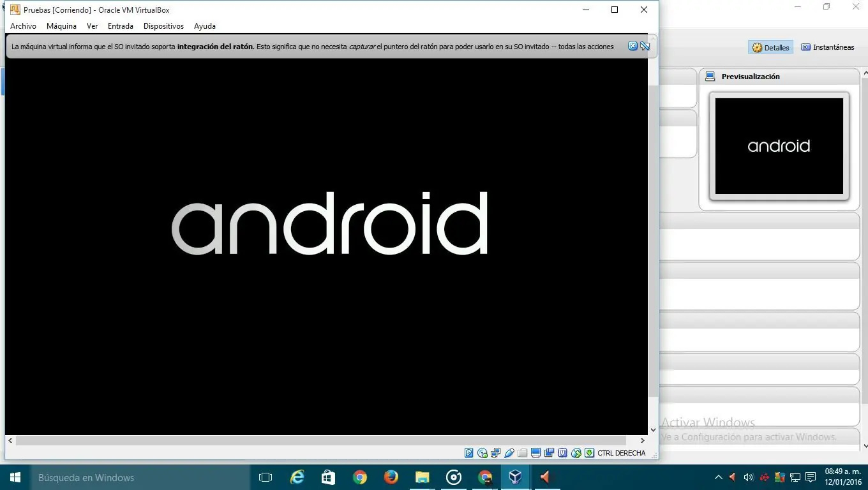This screenshot has width=868, height=490.
Task: Open the Action Center notifications icon
Action: (811, 477)
